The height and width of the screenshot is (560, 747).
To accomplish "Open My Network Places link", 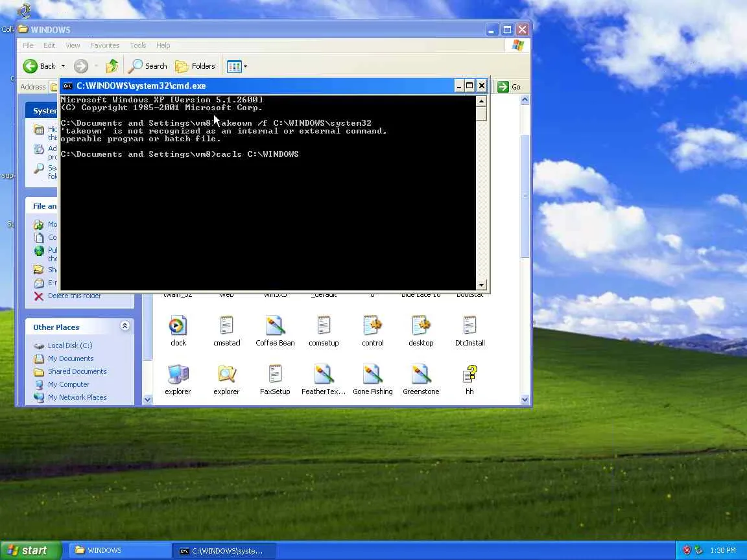I will (x=77, y=397).
